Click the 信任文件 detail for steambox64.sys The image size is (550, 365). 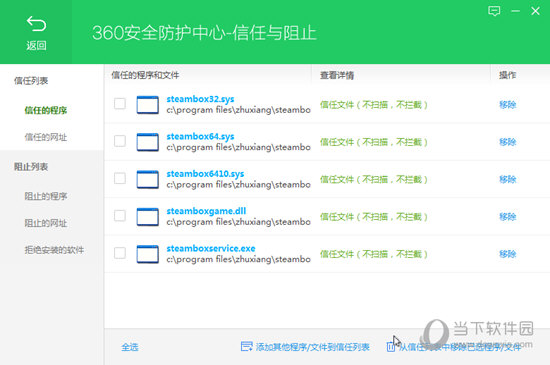coord(374,142)
